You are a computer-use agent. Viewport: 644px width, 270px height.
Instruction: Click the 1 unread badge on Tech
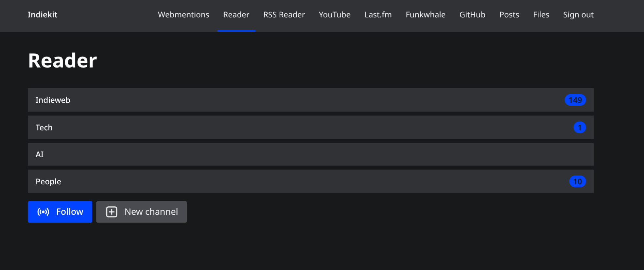pos(579,127)
